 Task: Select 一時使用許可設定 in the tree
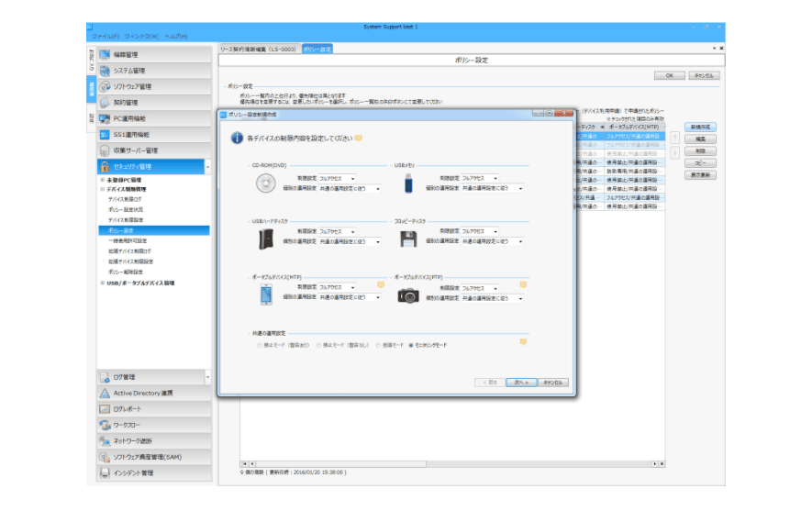click(x=128, y=240)
